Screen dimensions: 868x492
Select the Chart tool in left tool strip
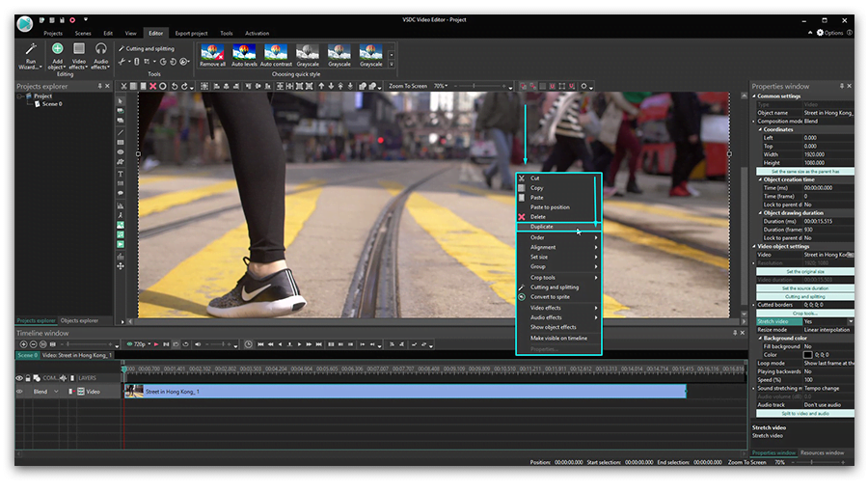pos(121,205)
